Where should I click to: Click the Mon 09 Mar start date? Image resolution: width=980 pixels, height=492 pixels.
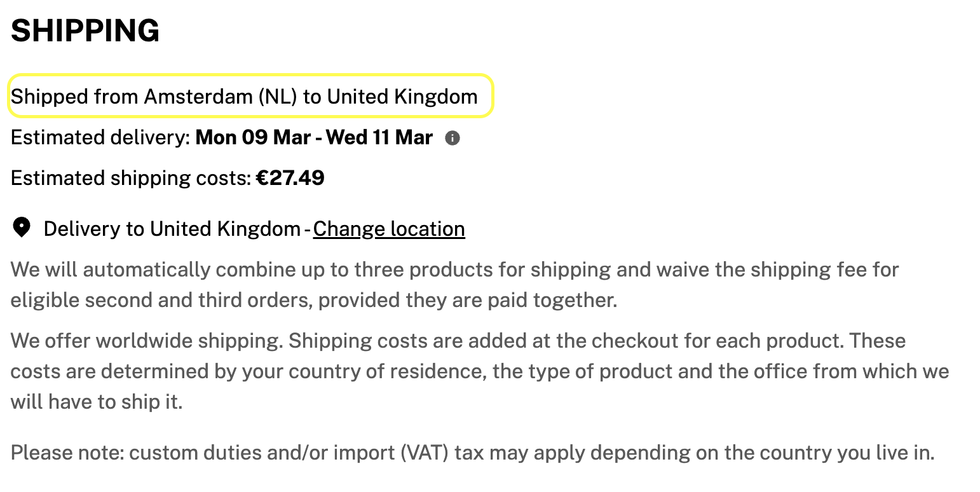pos(253,138)
